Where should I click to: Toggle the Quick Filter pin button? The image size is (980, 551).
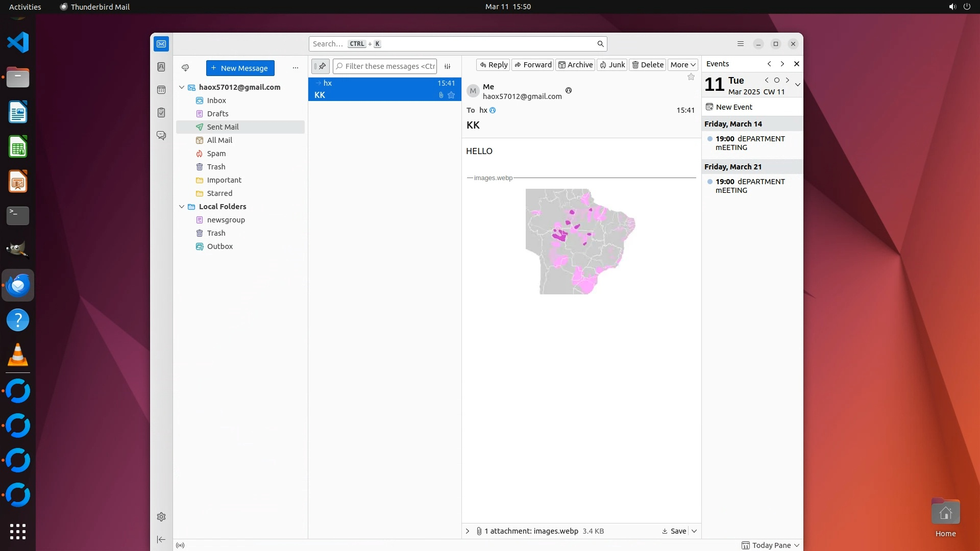(x=321, y=66)
